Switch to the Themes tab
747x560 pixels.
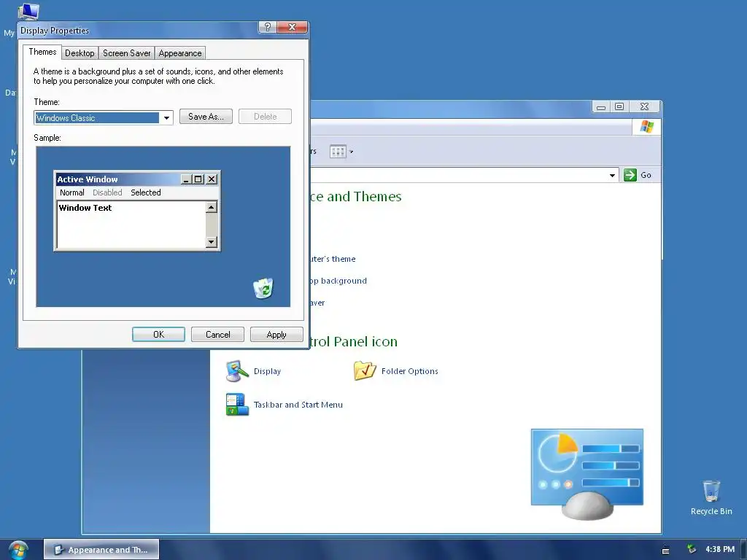(x=42, y=52)
